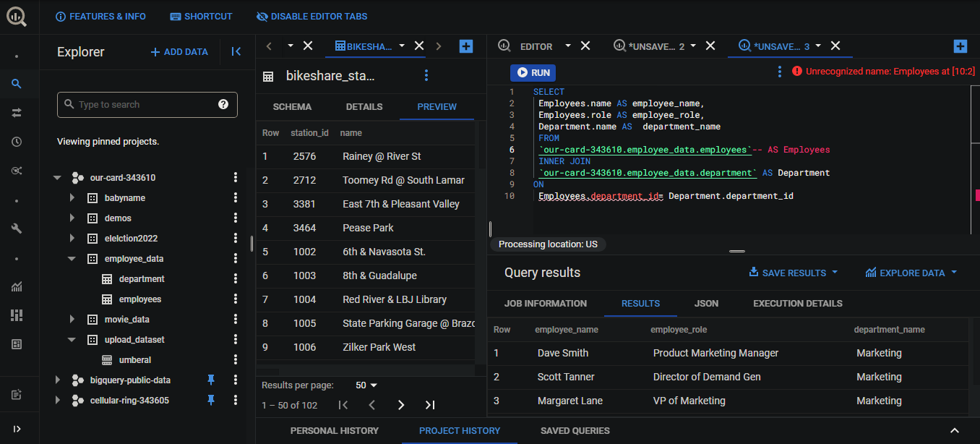Open the monitoring chart icon in sidebar

point(17,286)
